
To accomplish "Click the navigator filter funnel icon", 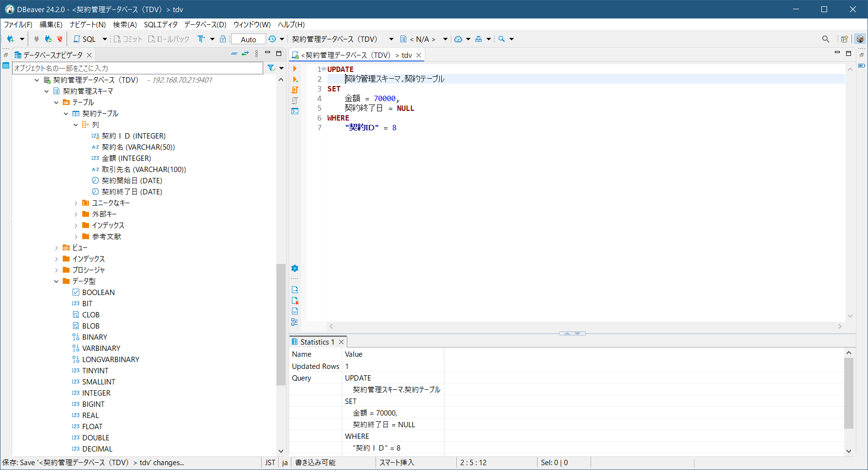I will [271, 68].
